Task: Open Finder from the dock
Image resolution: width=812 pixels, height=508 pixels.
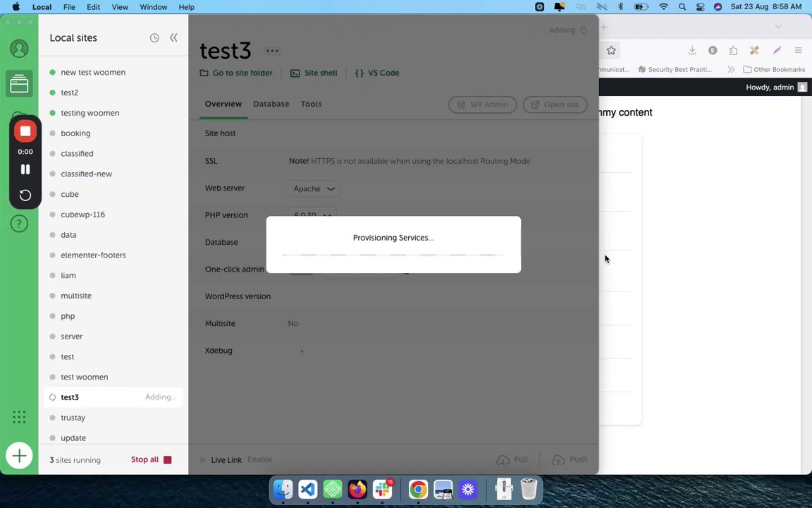Action: coord(283,490)
